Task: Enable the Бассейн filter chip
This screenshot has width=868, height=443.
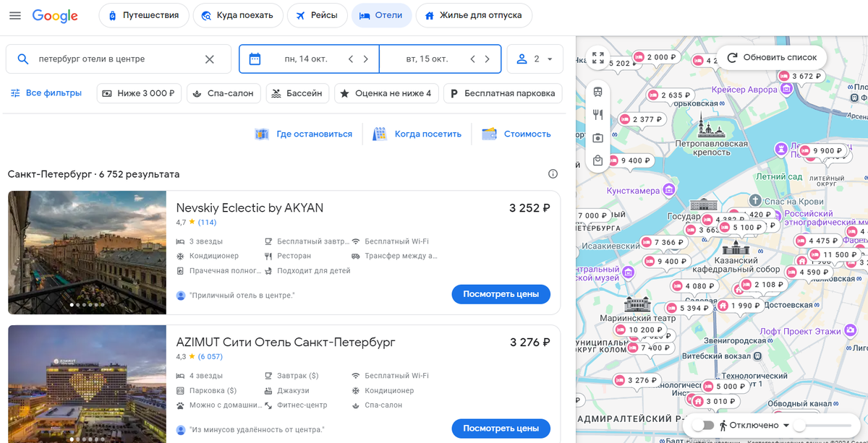Action: tap(297, 93)
